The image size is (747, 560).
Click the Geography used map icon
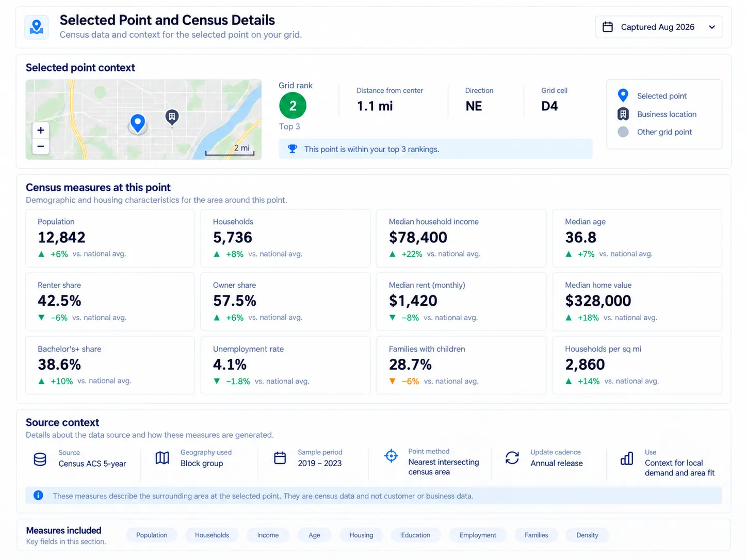click(163, 458)
